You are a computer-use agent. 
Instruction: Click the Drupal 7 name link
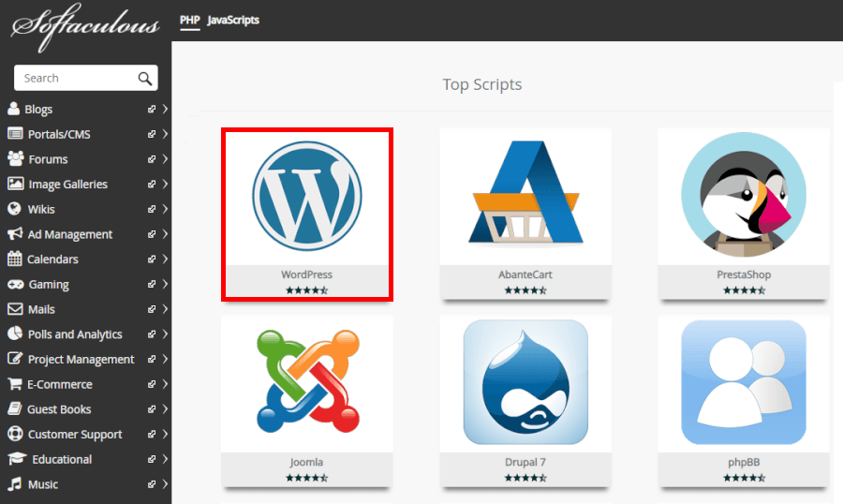coord(525,462)
